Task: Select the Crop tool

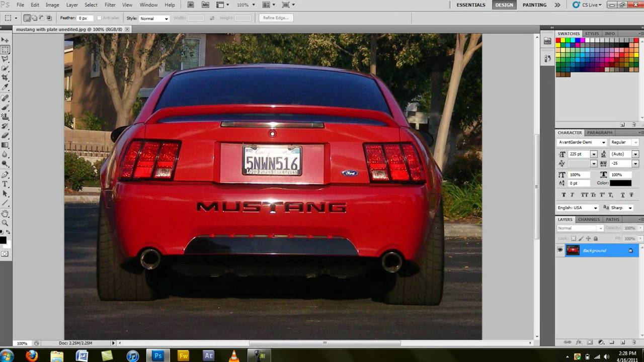Action: point(5,78)
